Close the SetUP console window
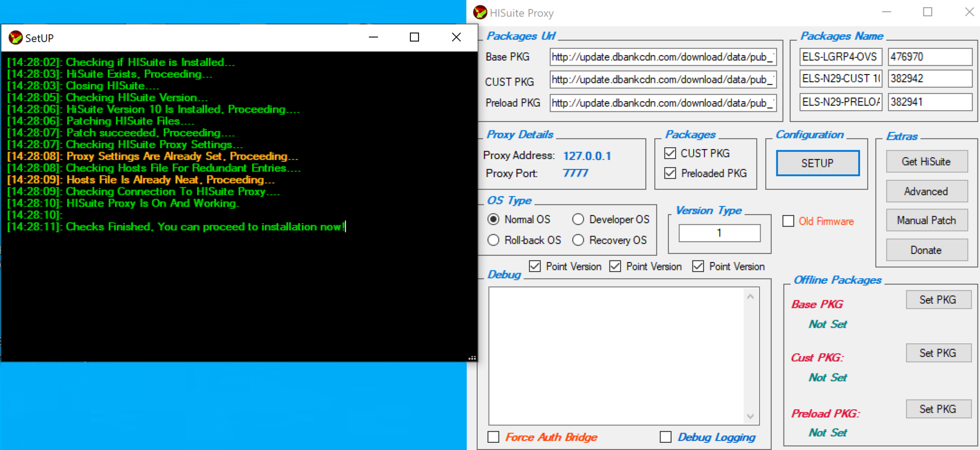 (x=456, y=37)
